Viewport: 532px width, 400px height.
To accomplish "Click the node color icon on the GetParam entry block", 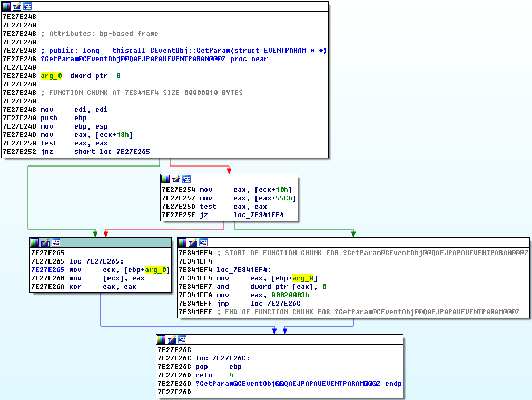I will (7, 6).
